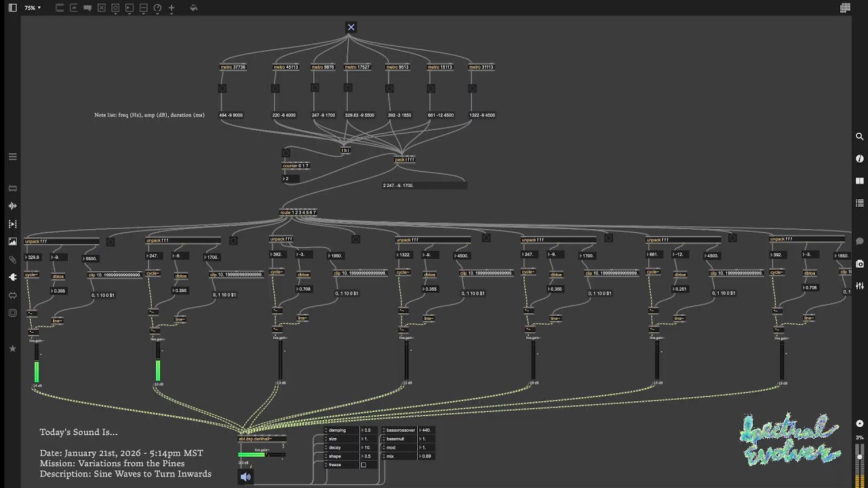Click message box 1322 -9 4500

pos(482,115)
